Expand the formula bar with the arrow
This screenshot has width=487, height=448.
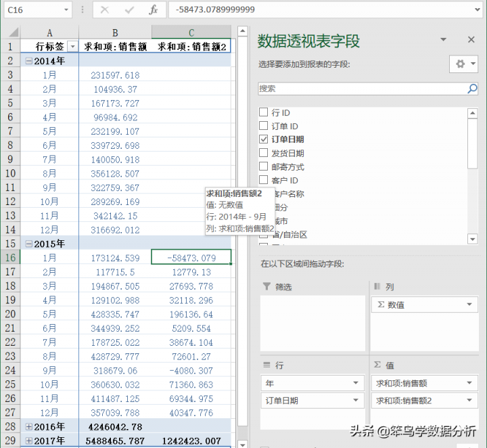pos(478,9)
